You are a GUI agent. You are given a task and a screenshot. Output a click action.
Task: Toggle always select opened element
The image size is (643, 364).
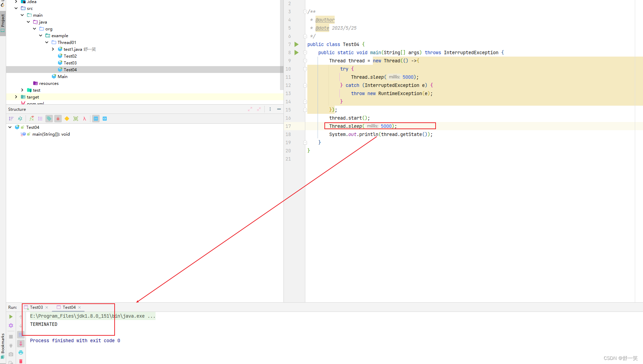[96, 119]
